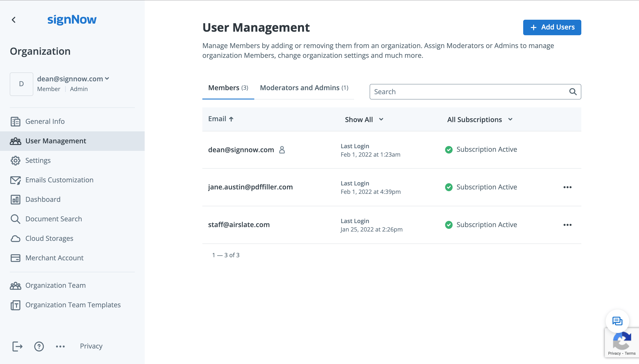Viewport: 639px width, 364px height.
Task: Expand the dean@signnow.com account dropdown
Action: point(107,78)
